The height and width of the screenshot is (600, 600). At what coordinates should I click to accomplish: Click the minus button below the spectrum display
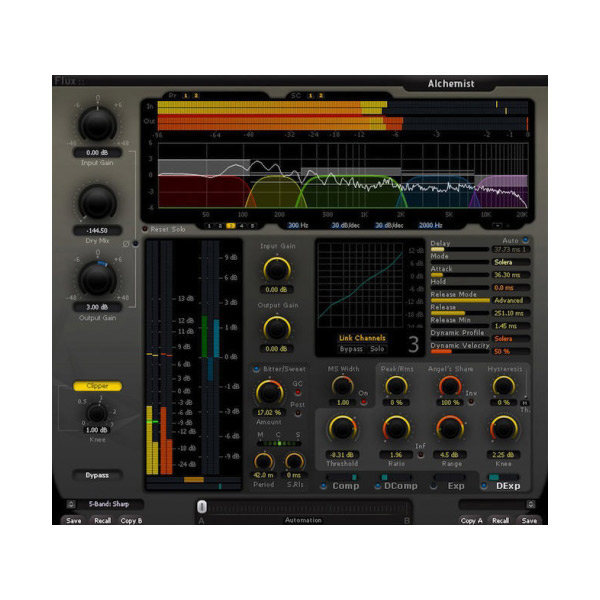(x=497, y=225)
